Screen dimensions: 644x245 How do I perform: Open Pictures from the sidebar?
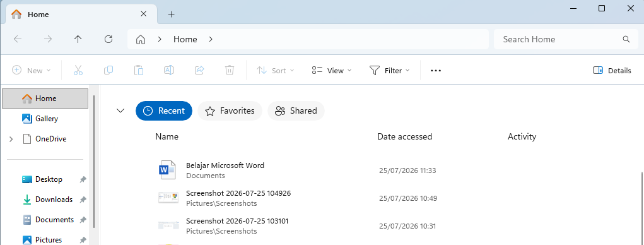pyautogui.click(x=49, y=240)
